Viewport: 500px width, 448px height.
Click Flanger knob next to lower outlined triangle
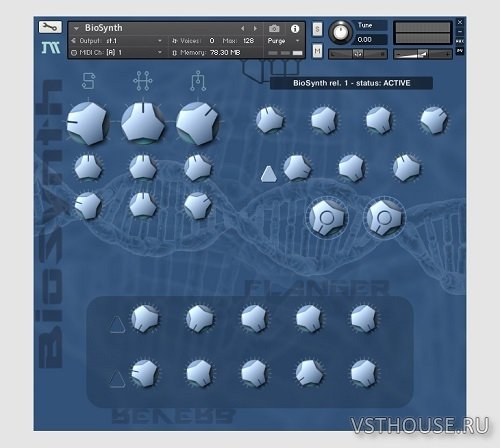pyautogui.click(x=145, y=373)
